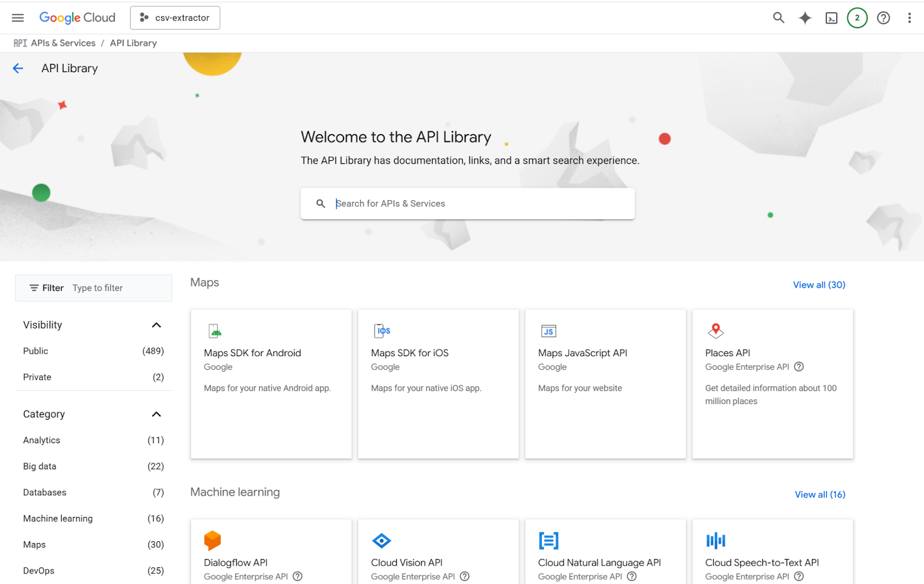Open Gemini AI assistant sparkle icon
924x584 pixels.
[x=804, y=18]
